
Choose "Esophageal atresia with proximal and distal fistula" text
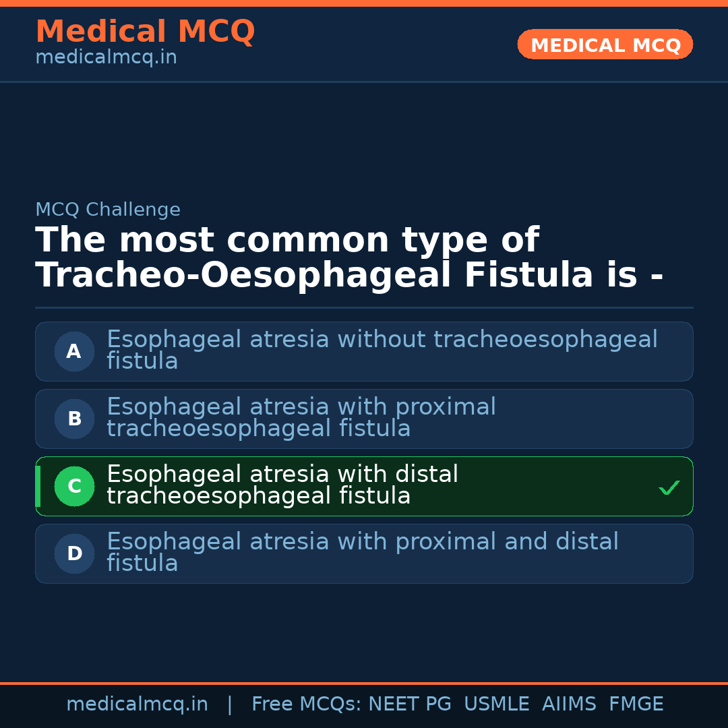coord(362,552)
